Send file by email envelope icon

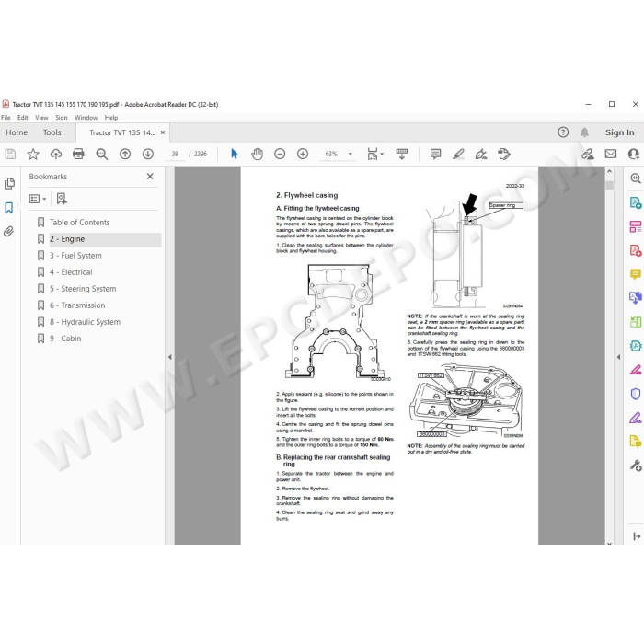(x=611, y=154)
